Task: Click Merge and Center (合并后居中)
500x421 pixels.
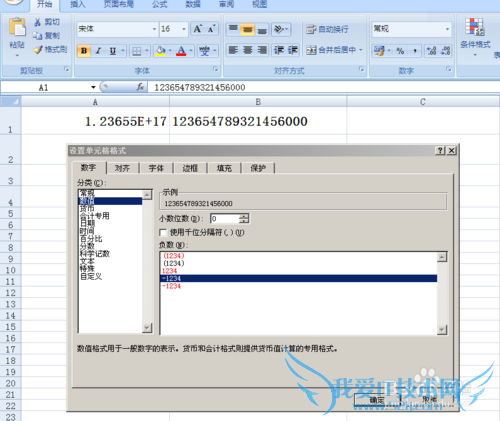Action: [331, 50]
